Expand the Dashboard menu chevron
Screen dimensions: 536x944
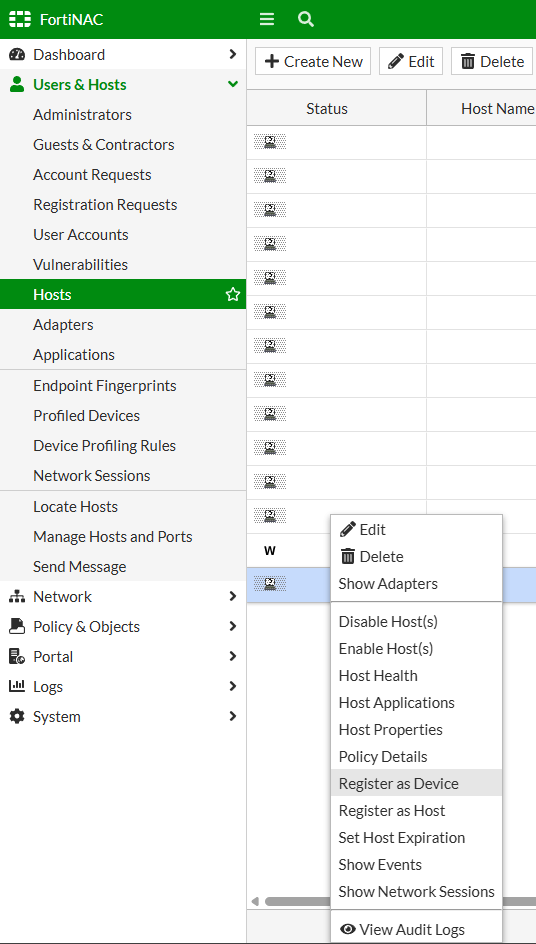(233, 54)
